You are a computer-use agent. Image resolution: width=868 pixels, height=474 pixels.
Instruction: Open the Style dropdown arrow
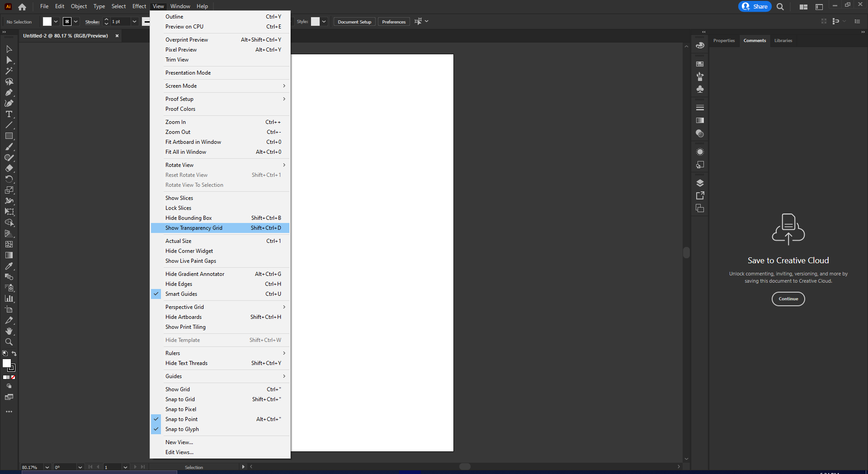(324, 22)
